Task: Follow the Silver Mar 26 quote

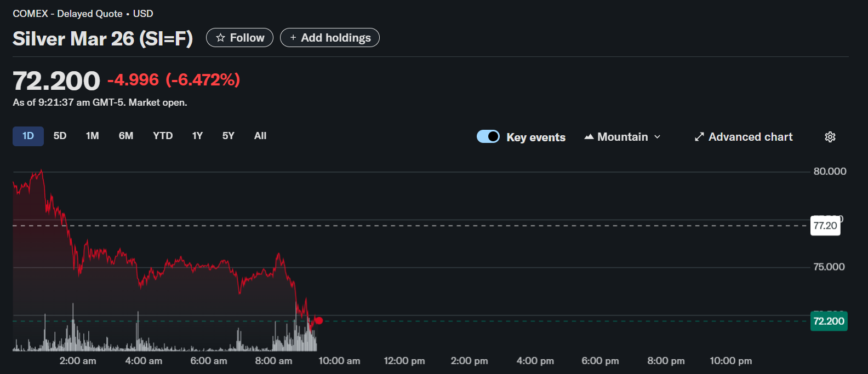Action: 239,38
